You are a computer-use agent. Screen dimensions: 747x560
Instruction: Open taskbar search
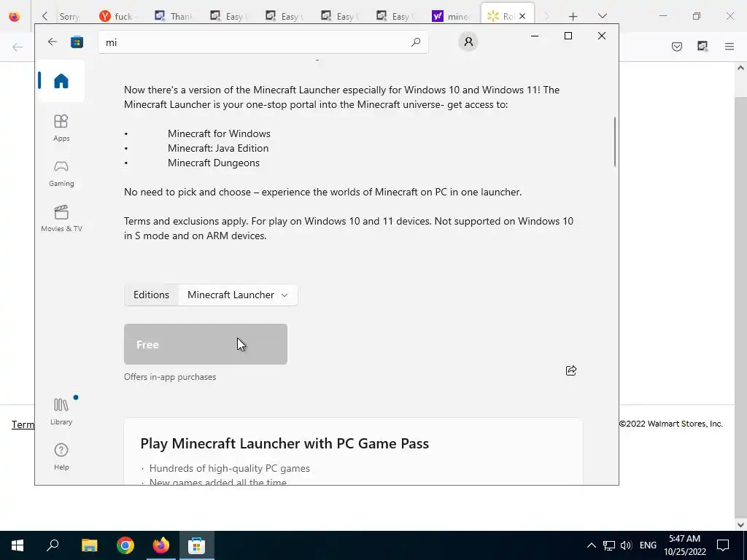[x=53, y=545]
